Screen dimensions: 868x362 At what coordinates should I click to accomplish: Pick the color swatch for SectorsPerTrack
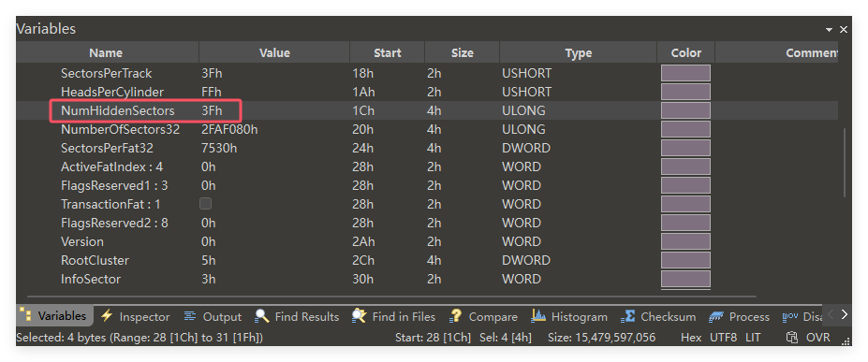tap(685, 73)
